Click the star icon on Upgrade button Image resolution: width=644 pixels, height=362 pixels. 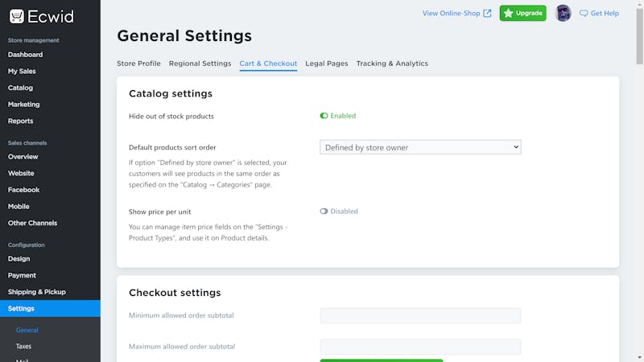point(508,13)
